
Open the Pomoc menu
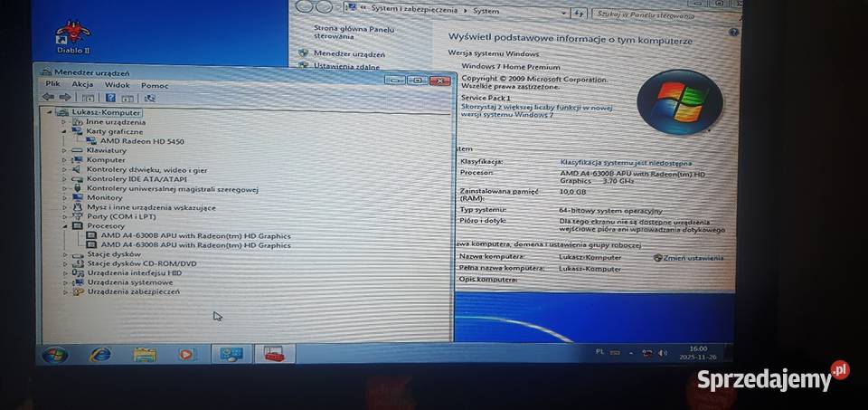pos(155,85)
